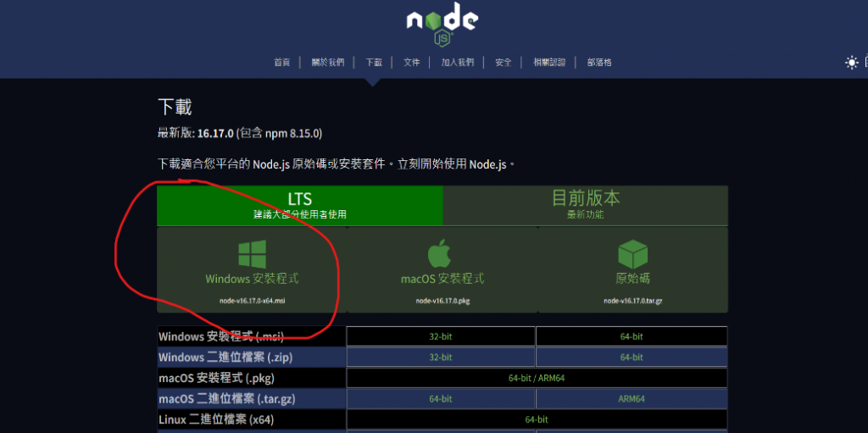Open the 部落格 nav item
Image resolution: width=868 pixels, height=433 pixels.
point(599,63)
